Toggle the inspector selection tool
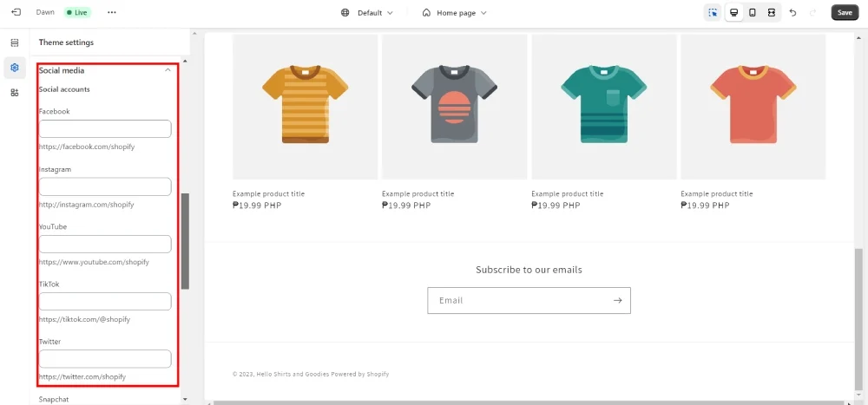Image resolution: width=868 pixels, height=405 pixels. click(x=713, y=13)
